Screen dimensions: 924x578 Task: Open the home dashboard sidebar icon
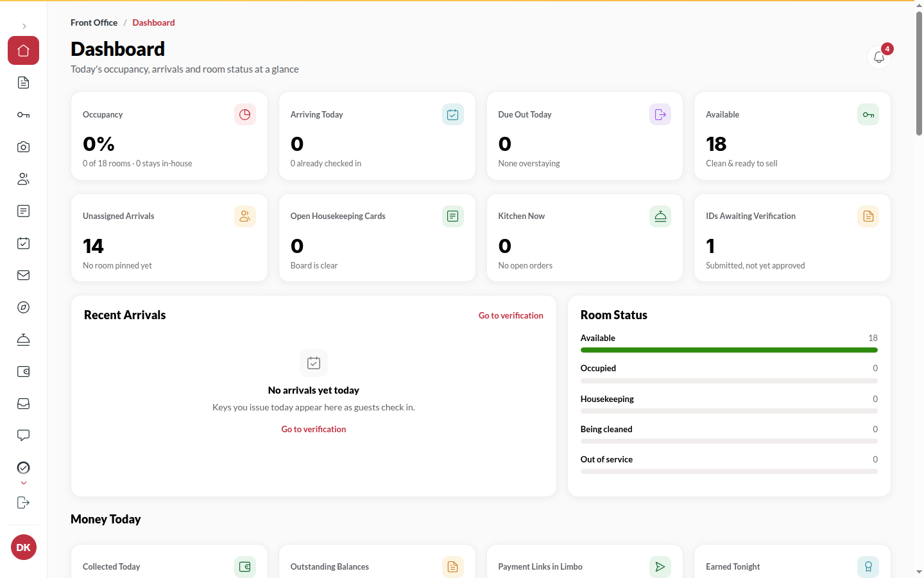[x=23, y=51]
